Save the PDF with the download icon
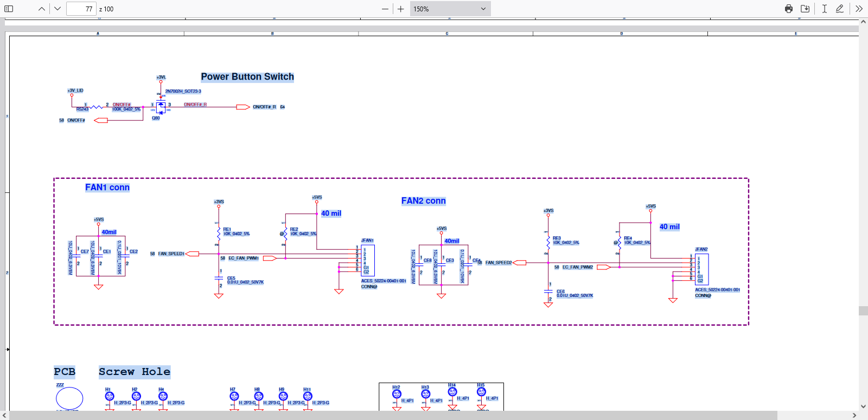The width and height of the screenshot is (868, 420). click(805, 9)
